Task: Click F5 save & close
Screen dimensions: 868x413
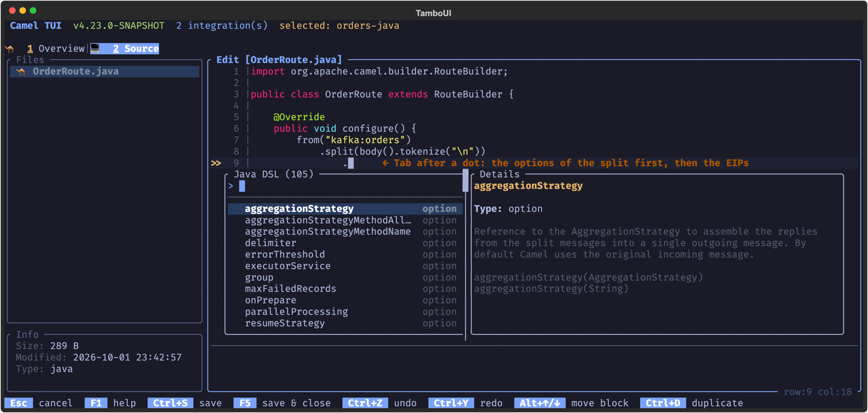Action: point(282,403)
